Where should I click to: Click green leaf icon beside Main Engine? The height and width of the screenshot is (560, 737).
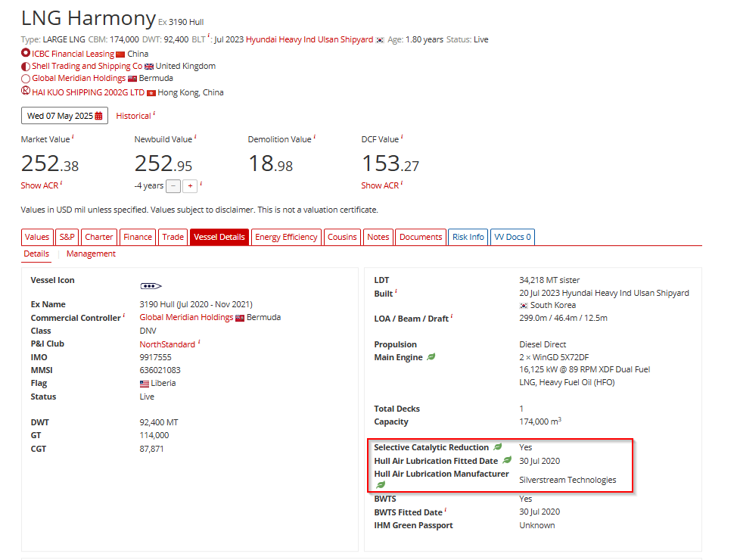click(x=431, y=357)
